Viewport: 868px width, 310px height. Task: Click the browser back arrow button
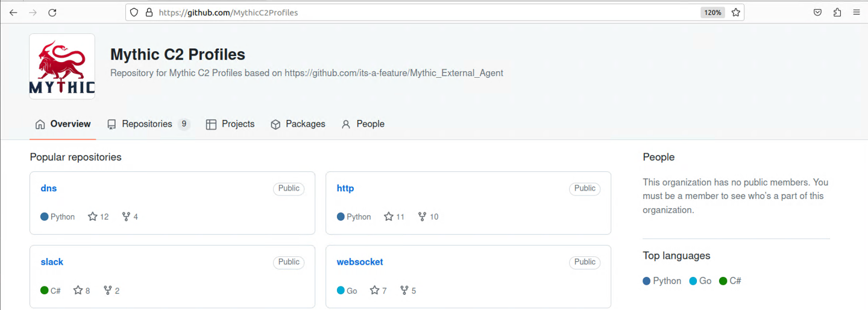coord(13,12)
